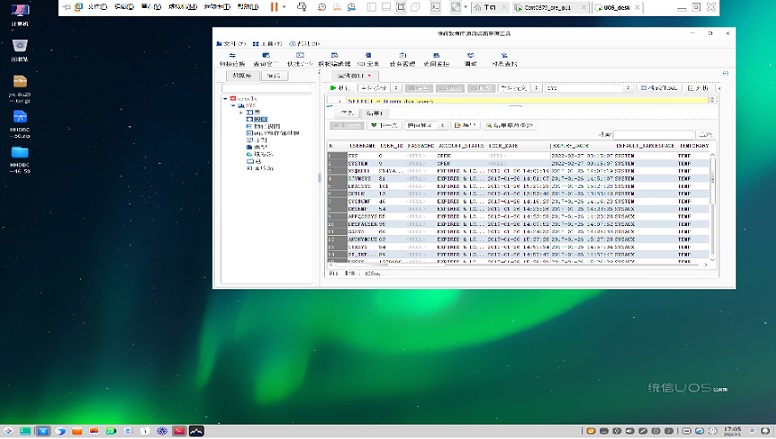
Task: Run the query with the green play button
Action: coord(340,88)
